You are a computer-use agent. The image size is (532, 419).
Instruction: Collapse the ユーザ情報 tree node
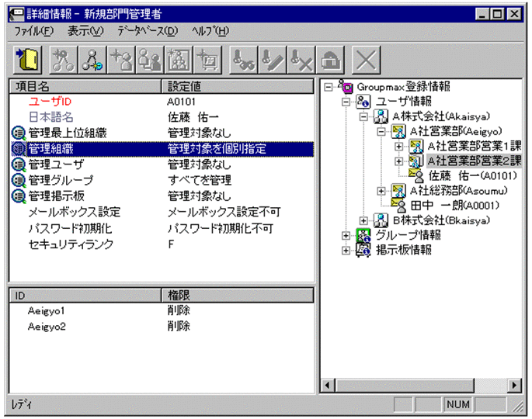click(346, 102)
